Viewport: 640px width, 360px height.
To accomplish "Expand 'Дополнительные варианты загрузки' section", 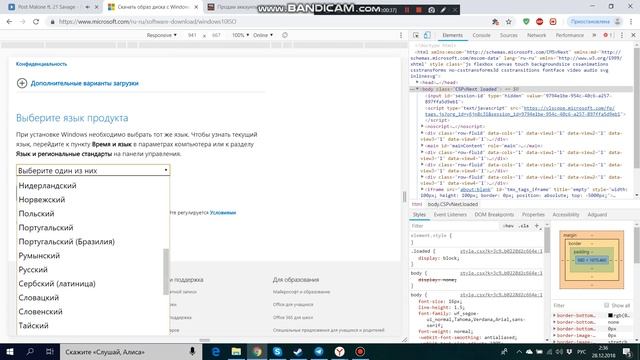I will pyautogui.click(x=78, y=83).
